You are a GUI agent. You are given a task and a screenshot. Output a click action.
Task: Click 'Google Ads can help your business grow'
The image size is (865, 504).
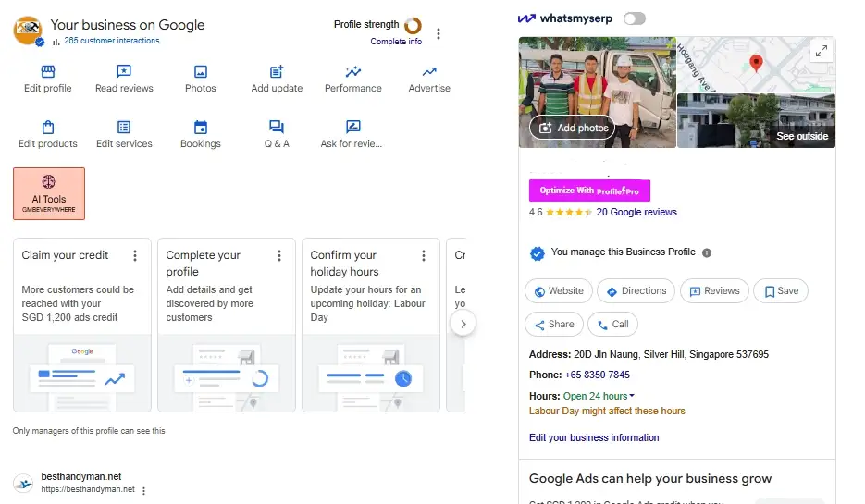[650, 479]
